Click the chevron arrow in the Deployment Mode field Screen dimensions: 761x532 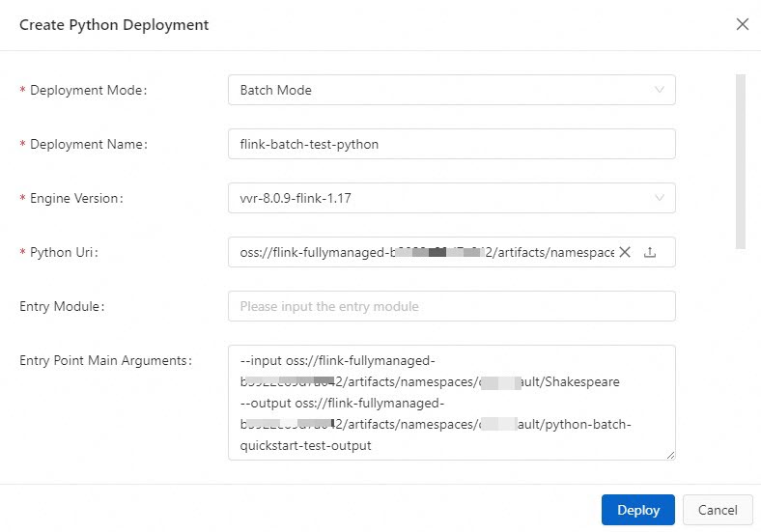(x=659, y=90)
